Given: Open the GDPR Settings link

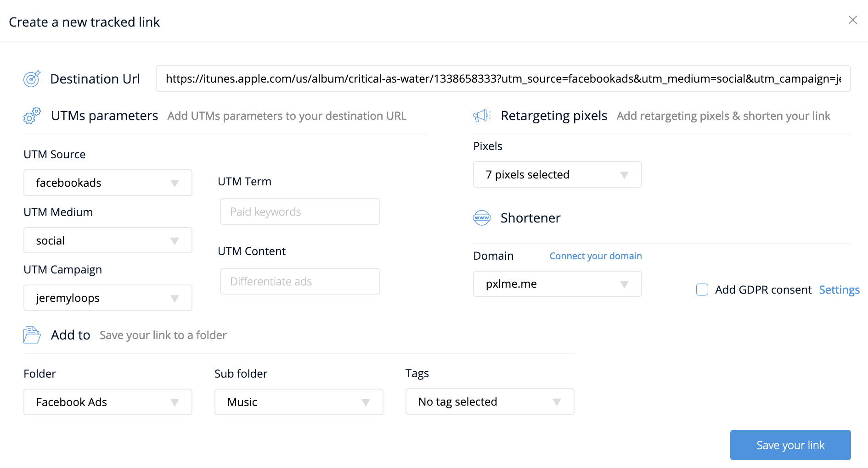Looking at the screenshot, I should 839,290.
